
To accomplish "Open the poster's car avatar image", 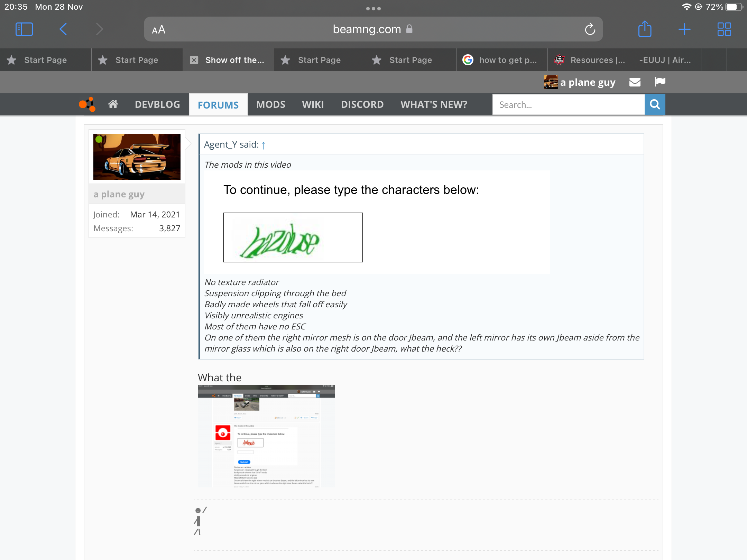I will point(137,157).
